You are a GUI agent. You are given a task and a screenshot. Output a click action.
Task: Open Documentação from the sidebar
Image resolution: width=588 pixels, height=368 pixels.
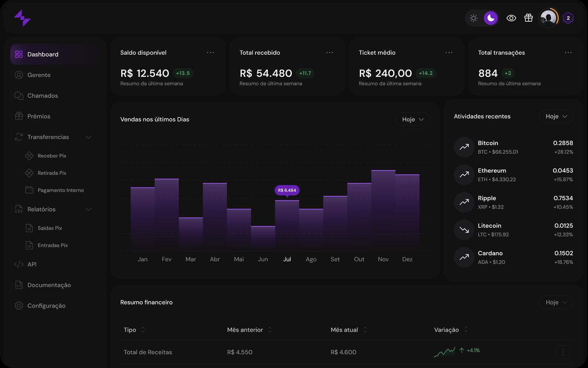pos(49,285)
